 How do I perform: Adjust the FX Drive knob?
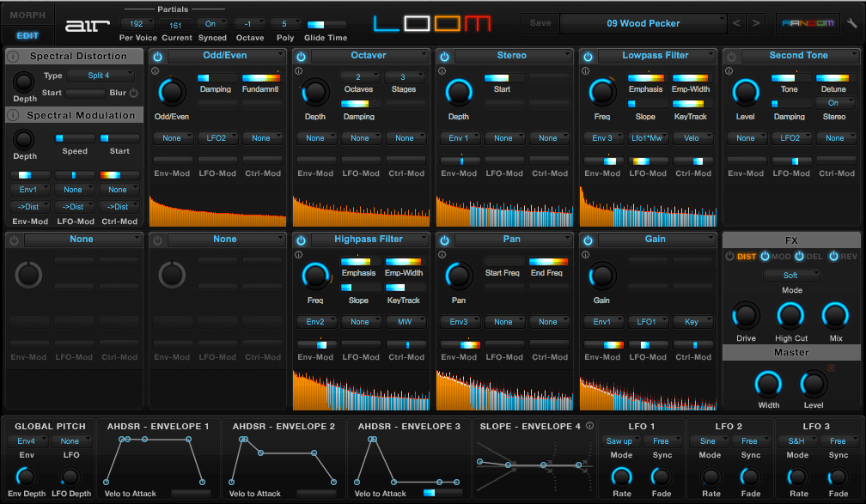pyautogui.click(x=746, y=316)
